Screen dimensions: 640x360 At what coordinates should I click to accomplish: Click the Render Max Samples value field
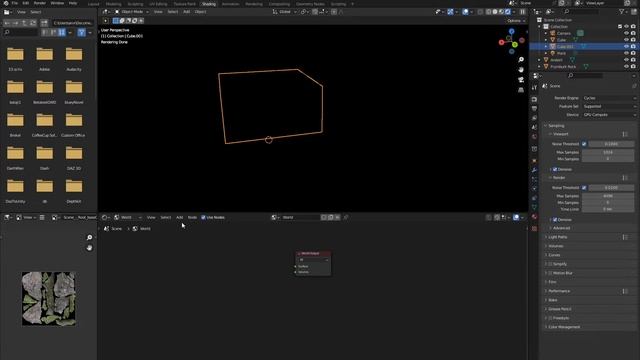[608, 196]
